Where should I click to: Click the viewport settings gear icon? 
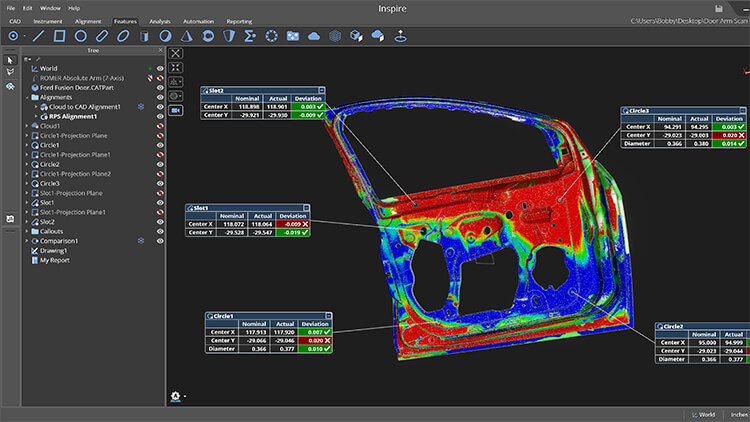(x=175, y=396)
